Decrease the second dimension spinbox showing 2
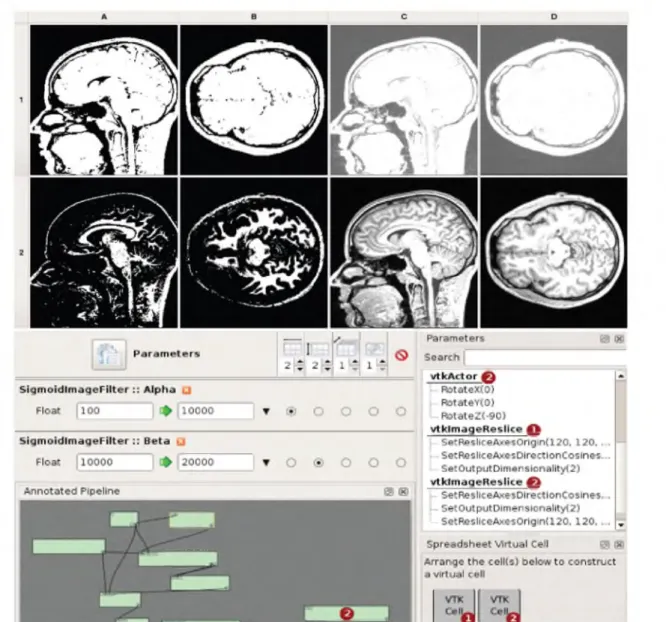This screenshot has width=666, height=622. pos(327,368)
